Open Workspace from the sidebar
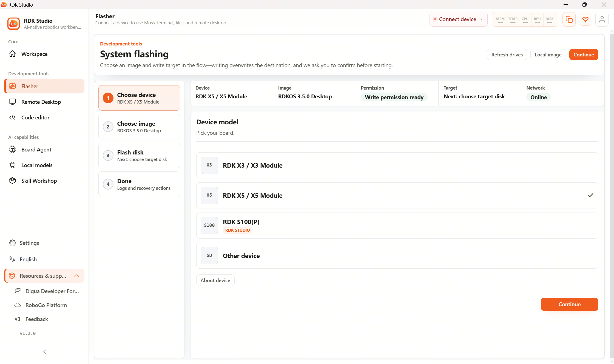Viewport: 614px width, 364px height. click(x=44, y=54)
